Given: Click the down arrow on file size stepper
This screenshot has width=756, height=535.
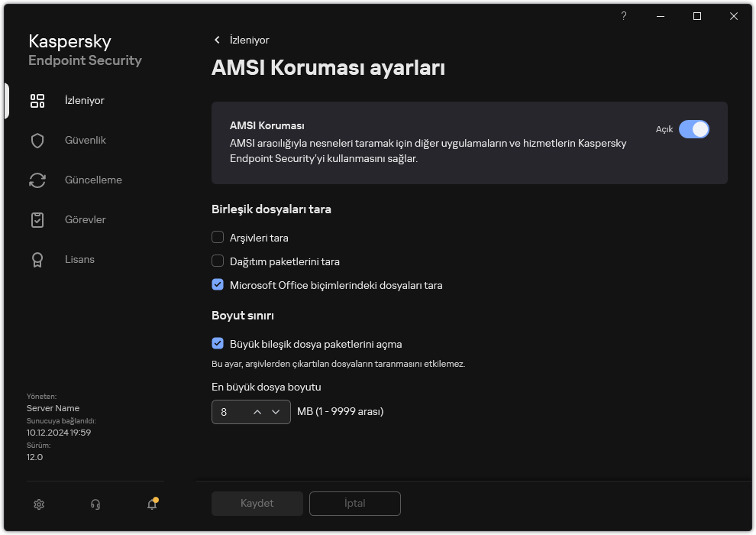Looking at the screenshot, I should pos(276,411).
